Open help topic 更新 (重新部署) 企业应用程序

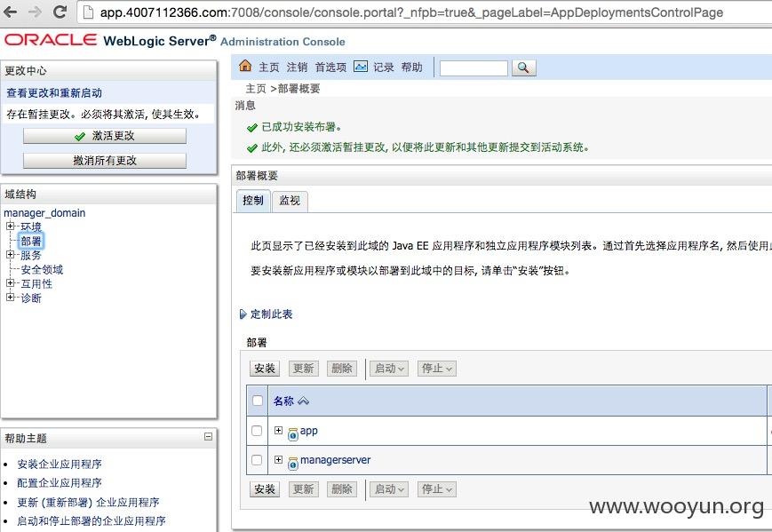click(88, 503)
